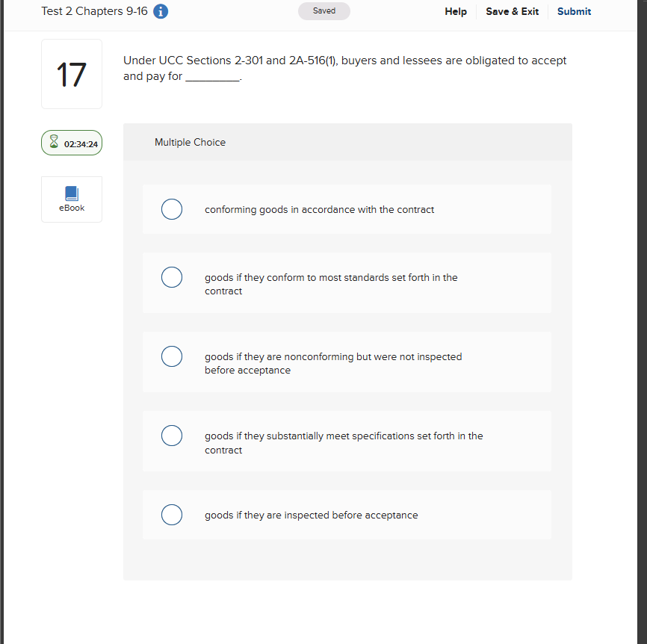This screenshot has width=647, height=644.
Task: Open the info tooltip beside the test title
Action: point(160,10)
